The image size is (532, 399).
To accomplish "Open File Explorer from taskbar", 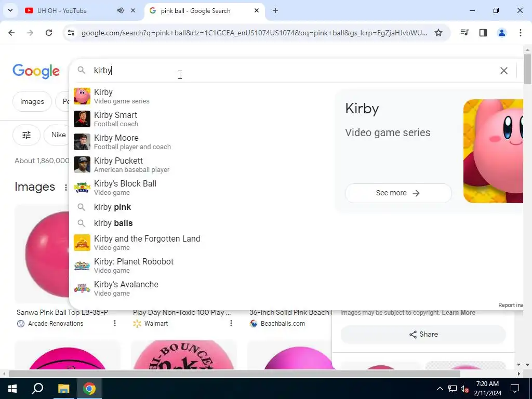I will point(63,389).
